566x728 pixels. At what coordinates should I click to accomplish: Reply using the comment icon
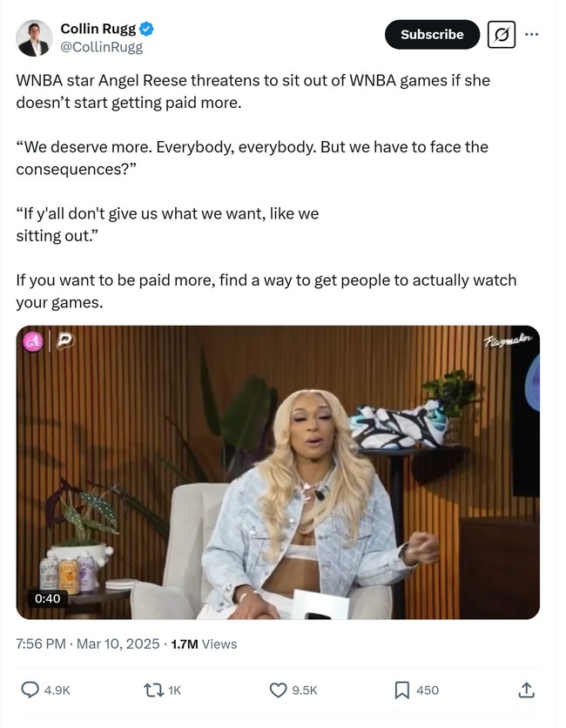click(x=30, y=690)
